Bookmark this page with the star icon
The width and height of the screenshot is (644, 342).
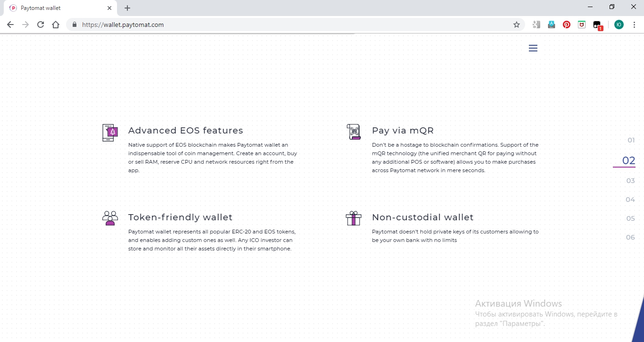point(517,25)
